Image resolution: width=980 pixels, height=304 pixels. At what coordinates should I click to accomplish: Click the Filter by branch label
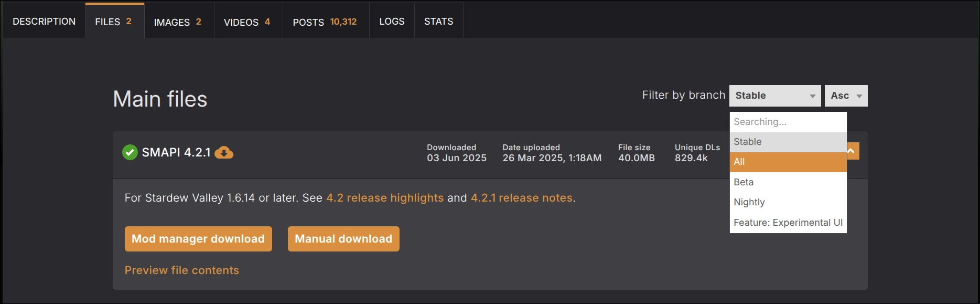pyautogui.click(x=684, y=95)
